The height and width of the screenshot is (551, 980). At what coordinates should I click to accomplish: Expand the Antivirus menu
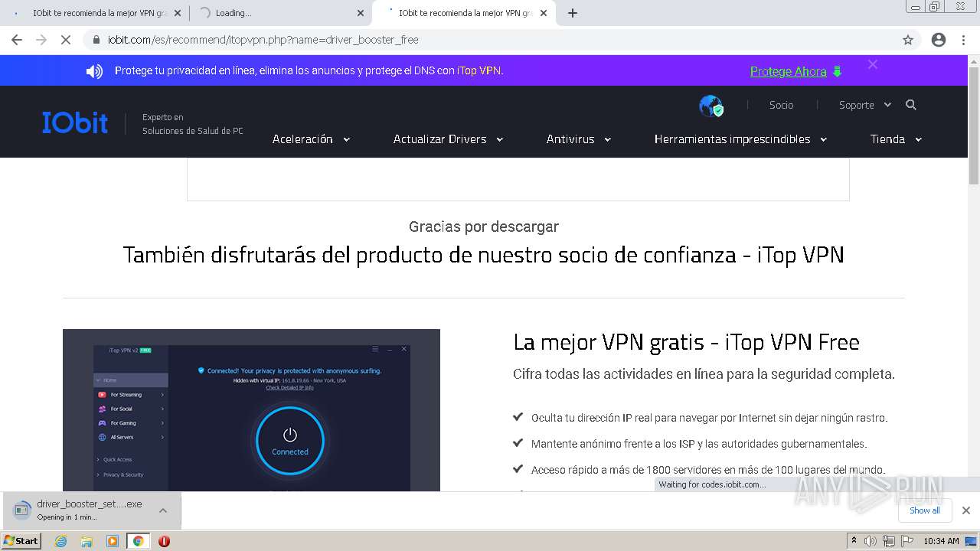(x=579, y=139)
